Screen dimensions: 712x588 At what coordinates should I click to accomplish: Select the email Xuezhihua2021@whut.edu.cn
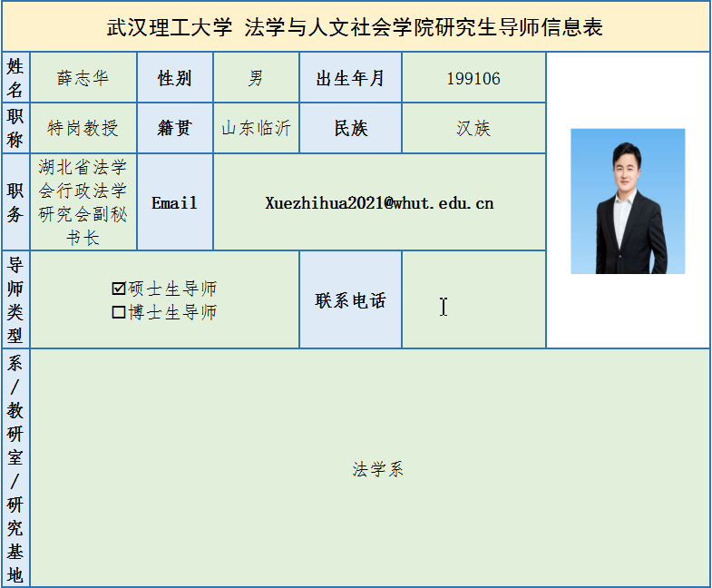(x=380, y=202)
